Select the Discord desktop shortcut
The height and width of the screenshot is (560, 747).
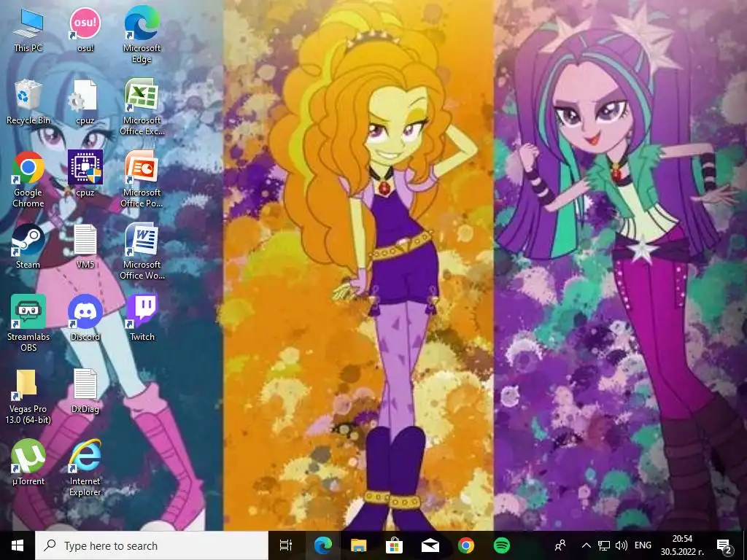click(85, 318)
